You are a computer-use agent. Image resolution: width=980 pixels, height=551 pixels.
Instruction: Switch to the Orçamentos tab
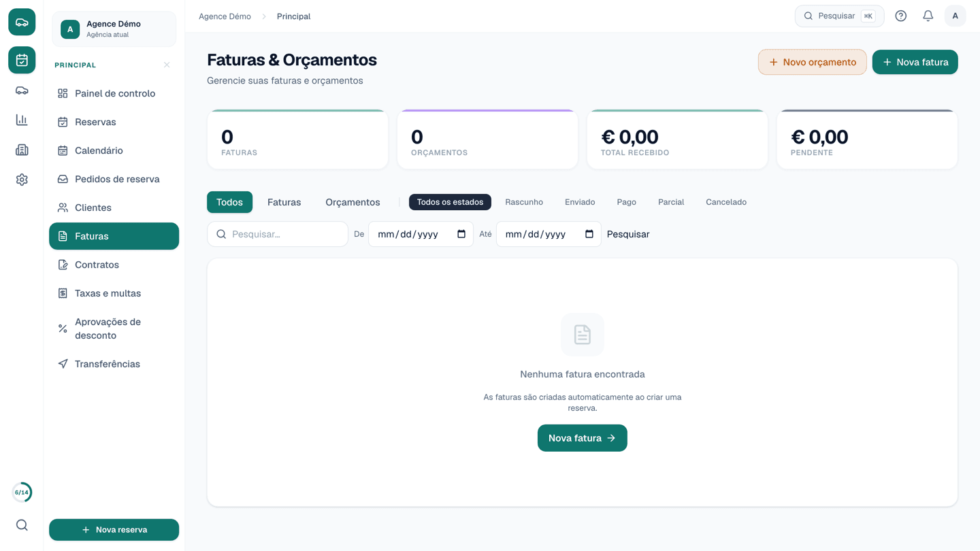(353, 202)
